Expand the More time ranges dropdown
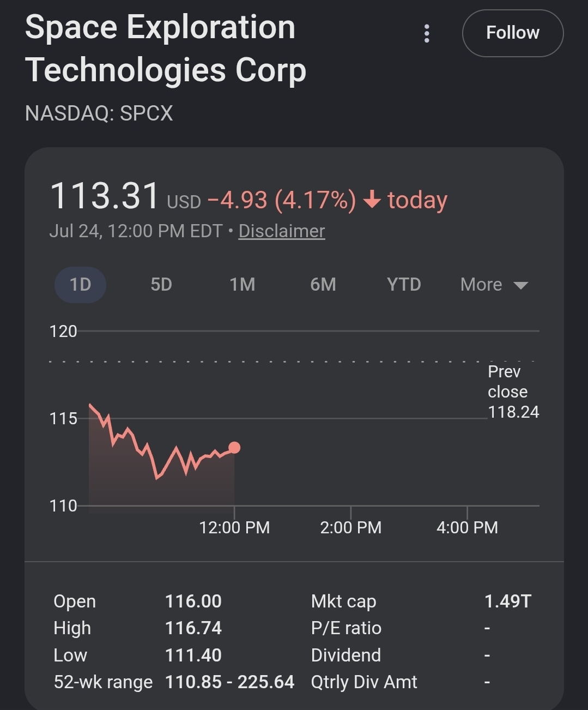The height and width of the screenshot is (710, 588). coord(494,285)
